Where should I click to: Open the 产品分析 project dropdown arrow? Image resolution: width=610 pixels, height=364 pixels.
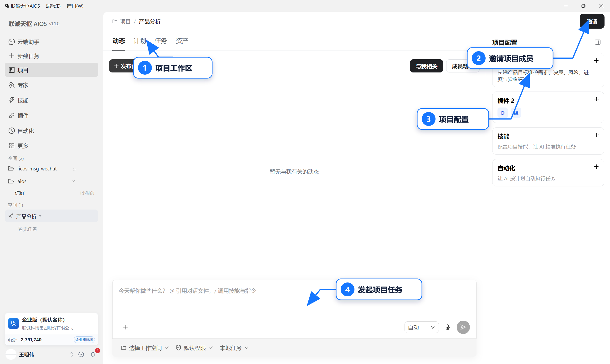(x=40, y=216)
